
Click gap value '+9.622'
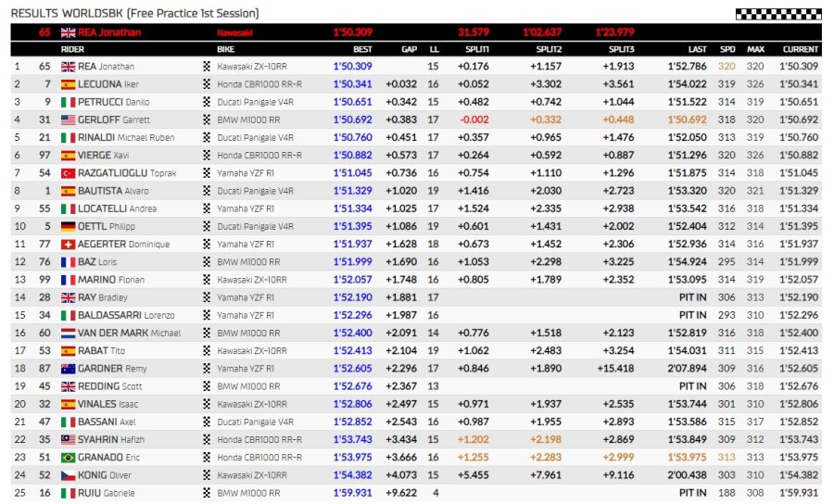401,493
